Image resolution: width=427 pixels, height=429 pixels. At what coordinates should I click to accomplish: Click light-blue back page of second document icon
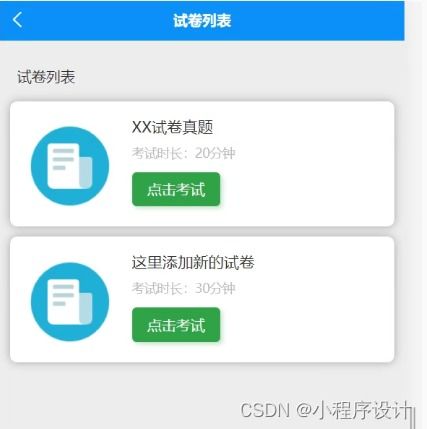click(86, 308)
